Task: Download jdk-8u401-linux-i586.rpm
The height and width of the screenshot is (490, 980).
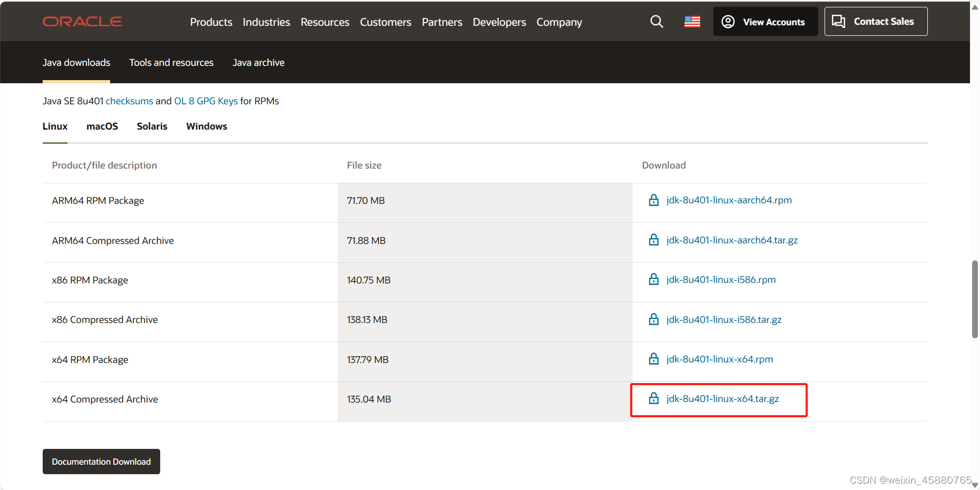Action: [x=721, y=280]
